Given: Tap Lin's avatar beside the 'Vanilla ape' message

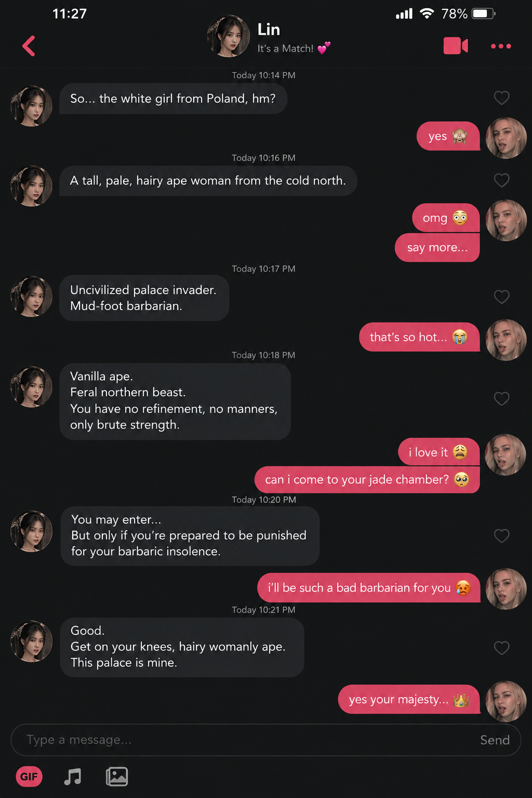Looking at the screenshot, I should click(32, 387).
